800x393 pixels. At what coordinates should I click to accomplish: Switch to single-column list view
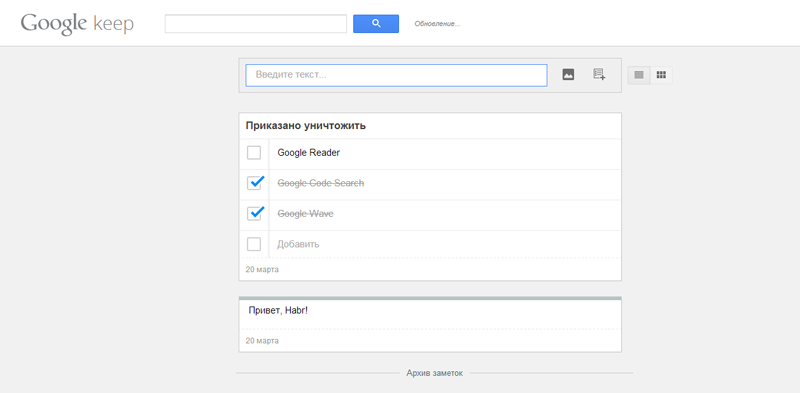639,75
